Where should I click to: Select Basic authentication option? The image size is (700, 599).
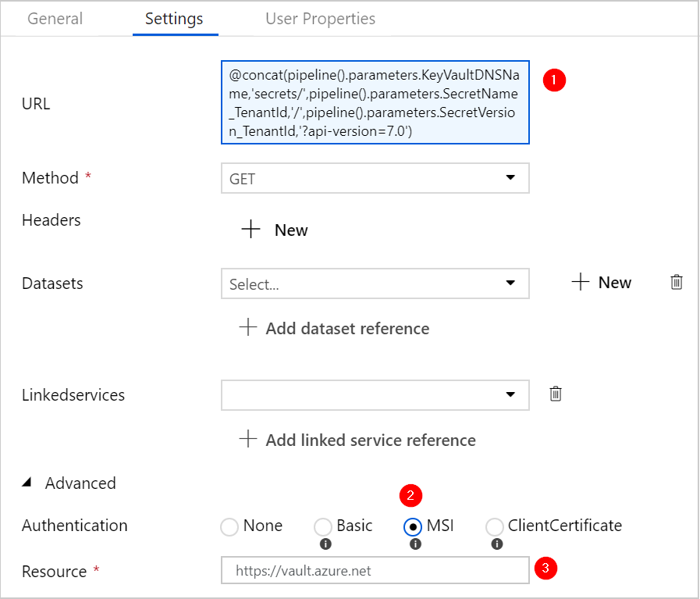click(323, 526)
